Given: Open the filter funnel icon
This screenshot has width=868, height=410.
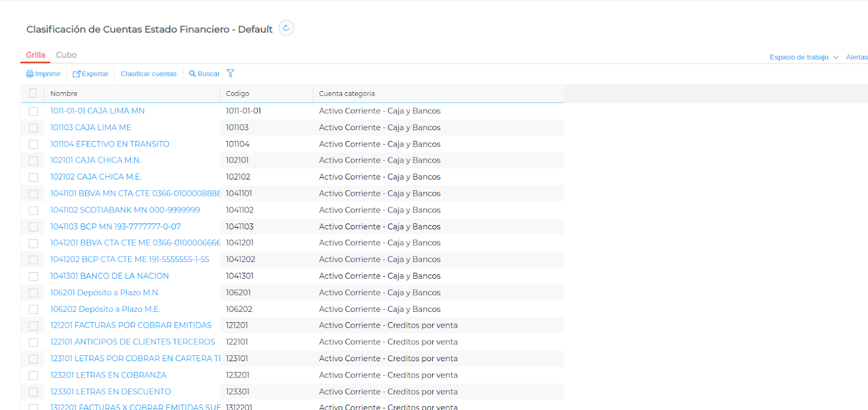Looking at the screenshot, I should [x=231, y=74].
